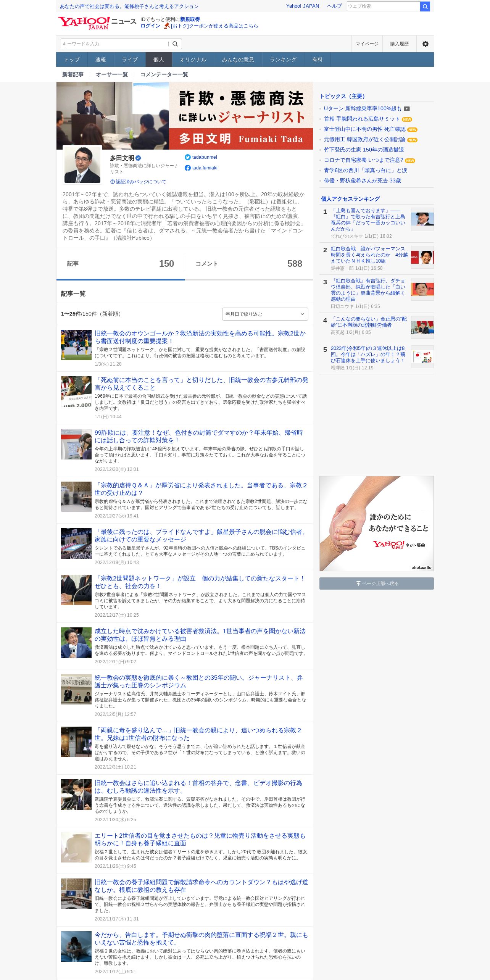
Task: Open topic 竹下登氏の生家 150年の酒造撤退
Action: (364, 150)
